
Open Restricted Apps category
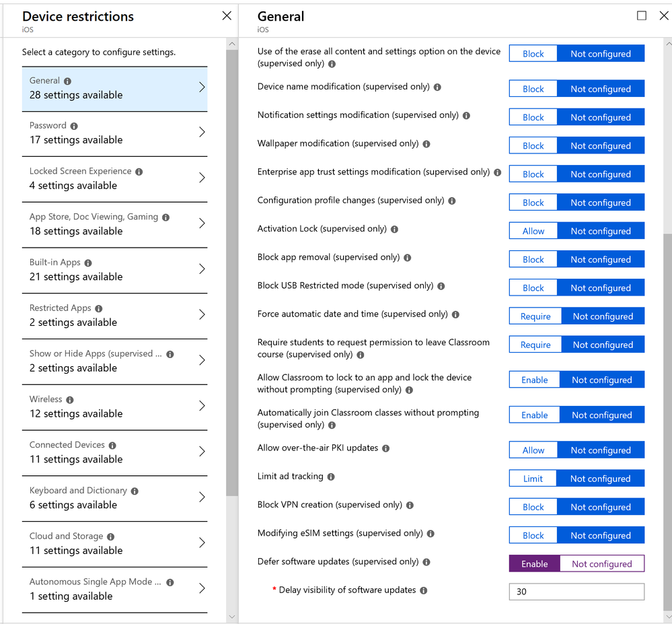[x=115, y=316]
